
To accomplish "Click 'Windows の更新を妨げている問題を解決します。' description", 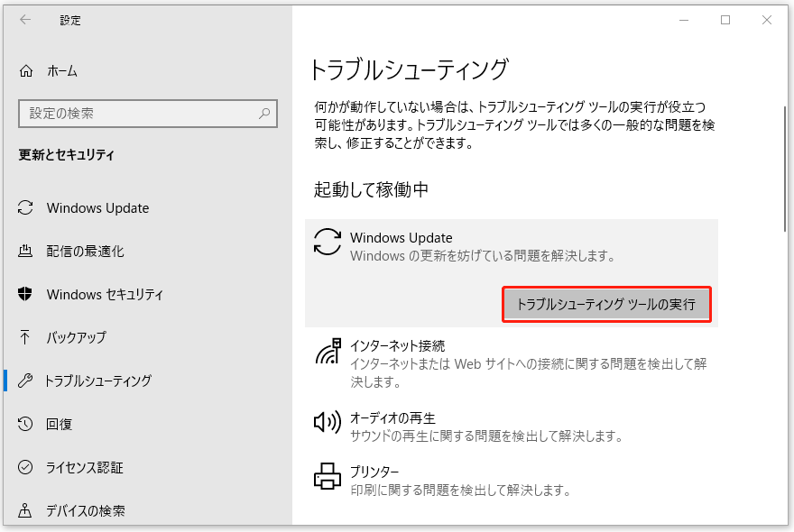I will point(483,256).
